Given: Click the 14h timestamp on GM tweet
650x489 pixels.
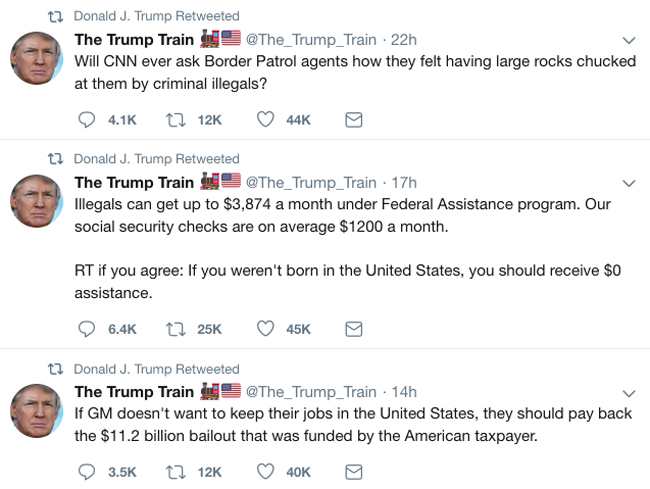Looking at the screenshot, I should (404, 392).
